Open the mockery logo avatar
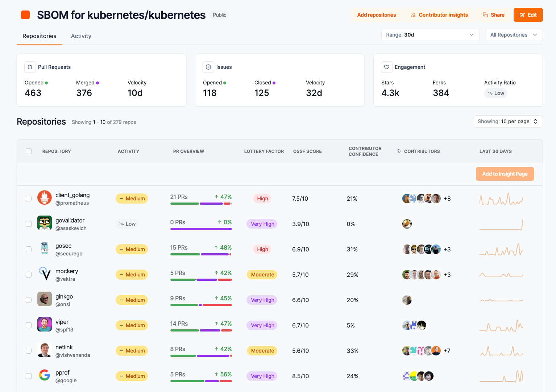This screenshot has width=556, height=392. click(45, 274)
